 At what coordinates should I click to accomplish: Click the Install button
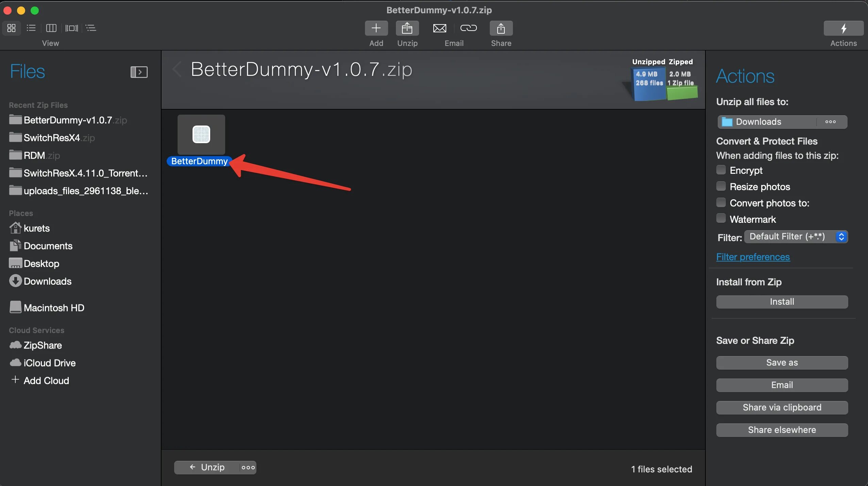pos(782,302)
